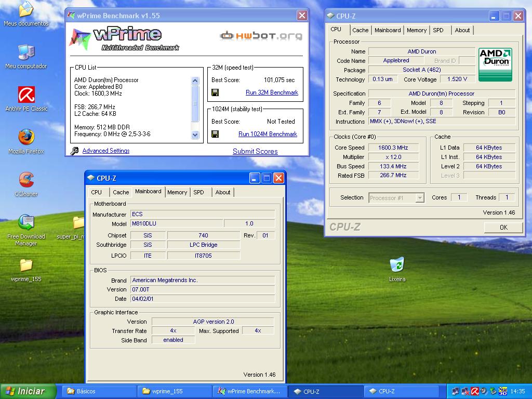532x399 pixels.
Task: Click the Core Speed 1600.3 MHz value
Action: [x=393, y=148]
